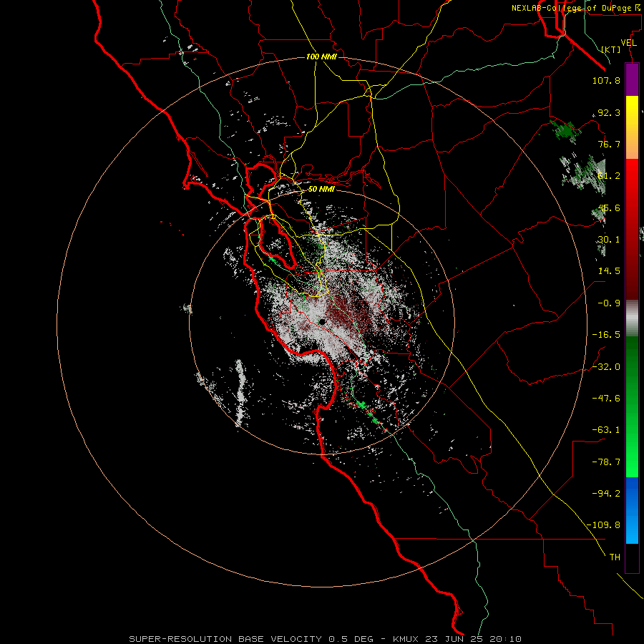Viewport: 644px width, 644px height.
Task: Click the -94.2 legend value
Action: click(x=606, y=494)
